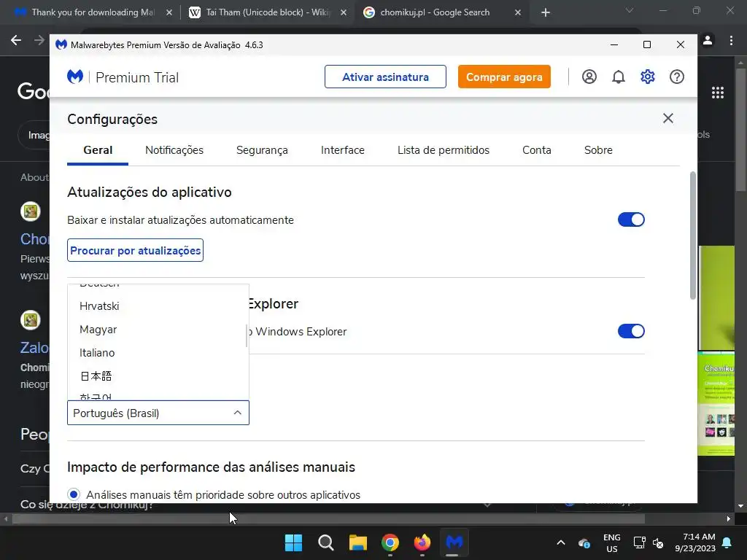The height and width of the screenshot is (560, 747).
Task: Close the Configurações panel with the X
Action: tap(668, 118)
